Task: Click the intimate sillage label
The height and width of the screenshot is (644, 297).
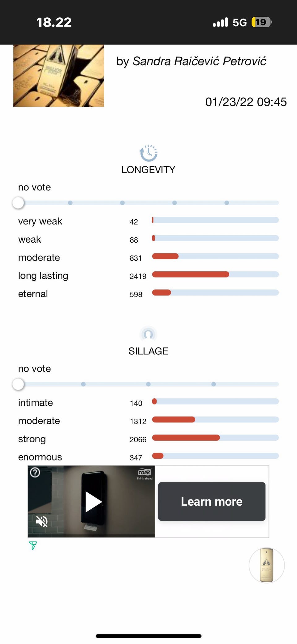Action: (35, 403)
